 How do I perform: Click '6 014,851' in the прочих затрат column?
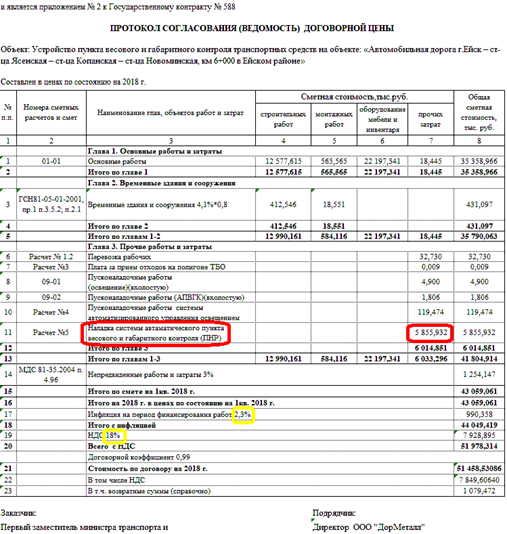tap(431, 348)
